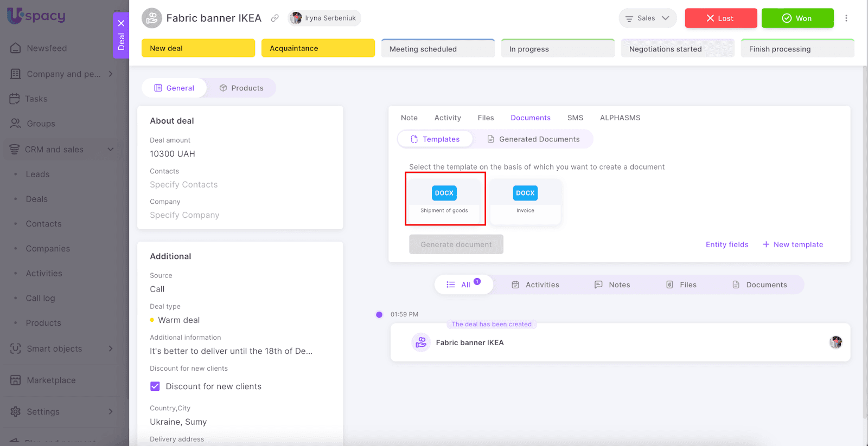The height and width of the screenshot is (446, 868).
Task: Open Newsfeed from the sidebar
Action: click(x=47, y=48)
